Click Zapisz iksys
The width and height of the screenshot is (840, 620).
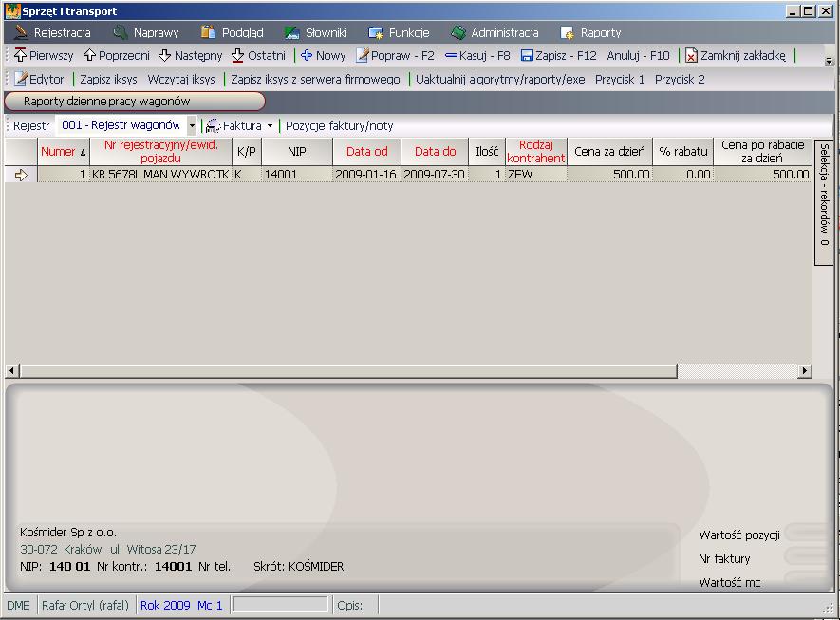tap(108, 80)
